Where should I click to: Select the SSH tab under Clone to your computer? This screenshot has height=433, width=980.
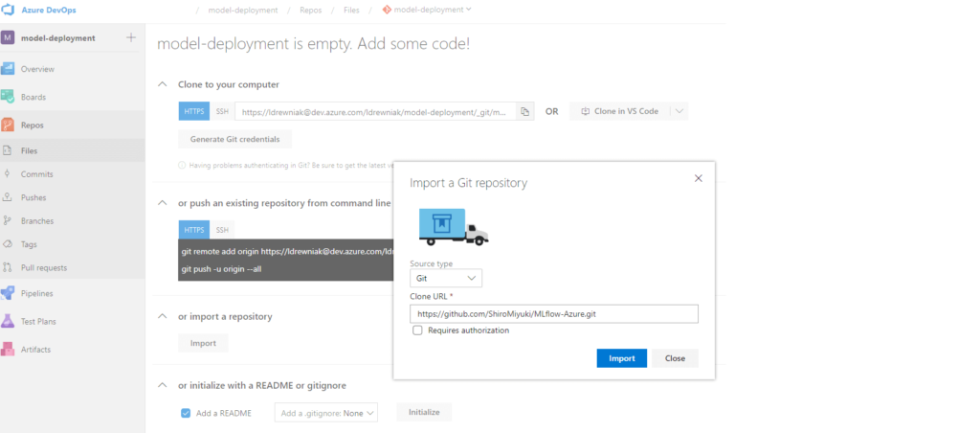point(222,111)
